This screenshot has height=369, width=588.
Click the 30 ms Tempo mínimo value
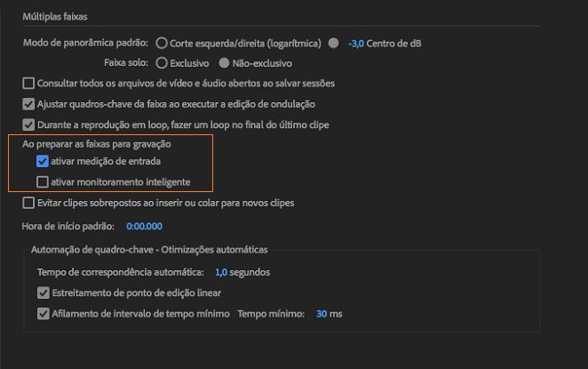322,314
